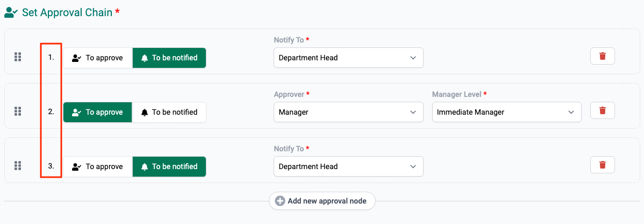Switch third node to To approve

[x=98, y=167]
